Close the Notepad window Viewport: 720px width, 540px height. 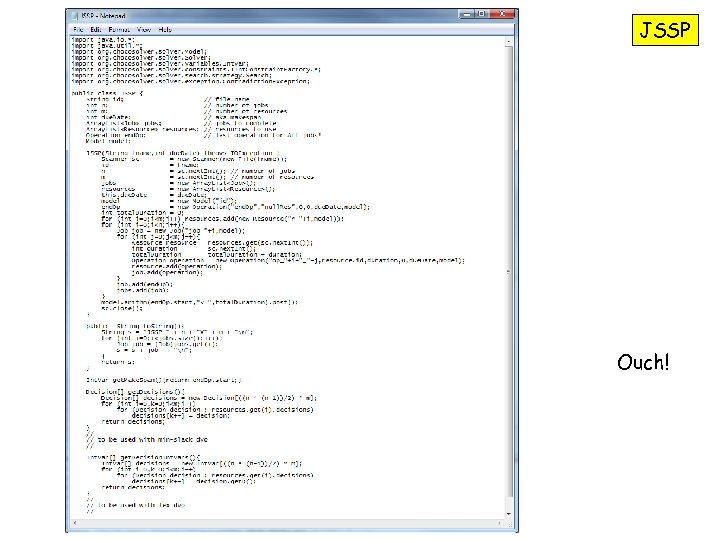coord(502,14)
